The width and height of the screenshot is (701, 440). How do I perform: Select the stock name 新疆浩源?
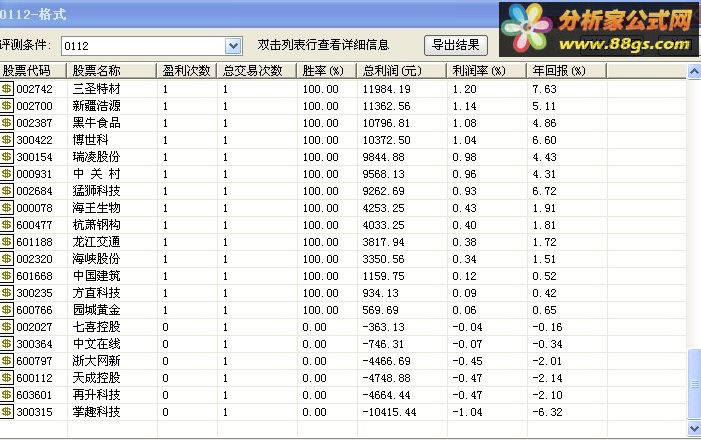point(97,106)
